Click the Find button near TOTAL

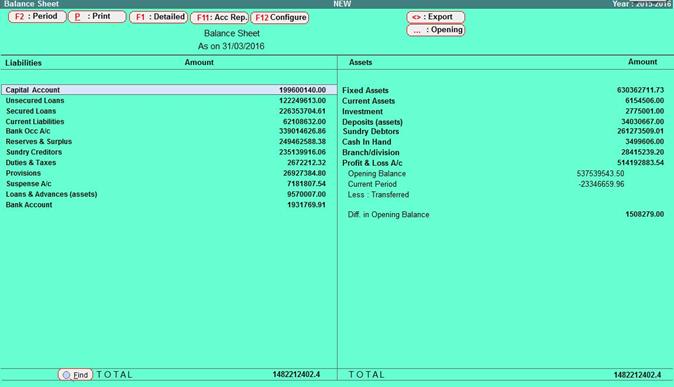[x=76, y=375]
